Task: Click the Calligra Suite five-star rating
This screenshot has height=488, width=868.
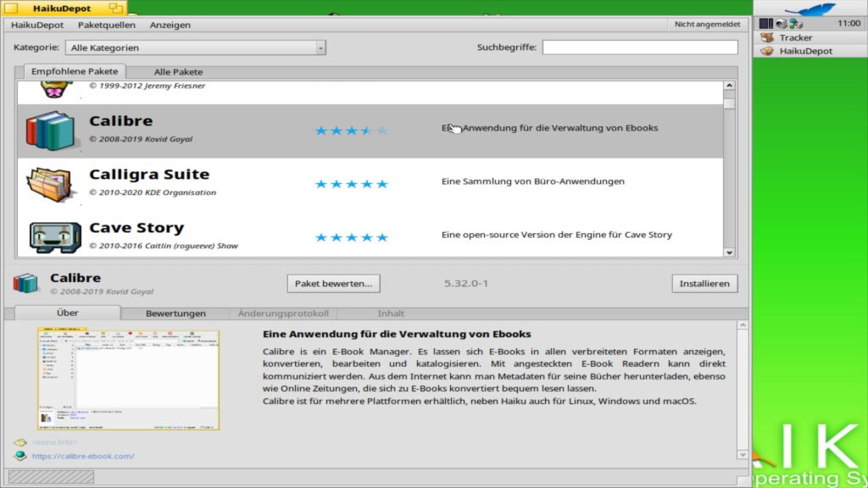Action: 351,184
